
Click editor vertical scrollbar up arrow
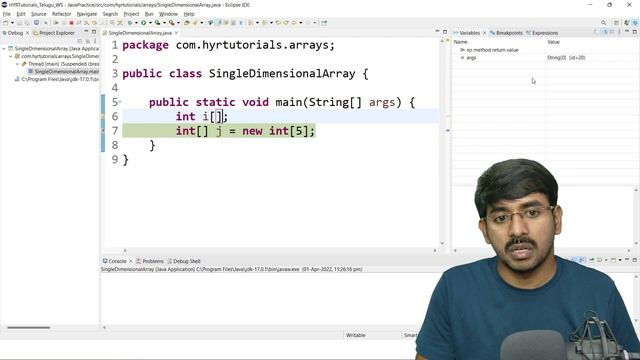[442, 41]
